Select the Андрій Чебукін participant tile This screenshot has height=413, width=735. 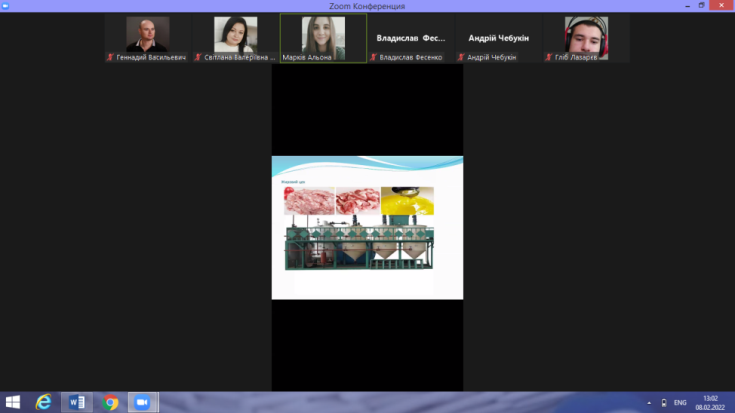pyautogui.click(x=499, y=38)
